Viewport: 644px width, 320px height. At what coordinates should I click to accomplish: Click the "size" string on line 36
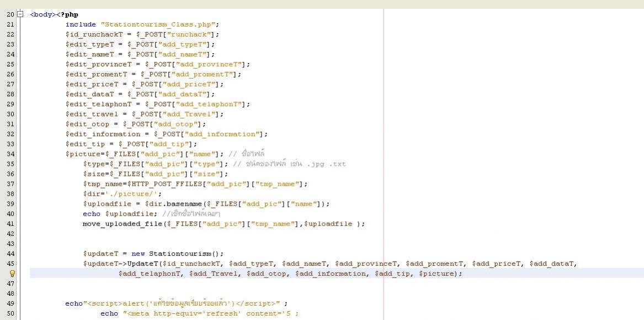point(208,174)
